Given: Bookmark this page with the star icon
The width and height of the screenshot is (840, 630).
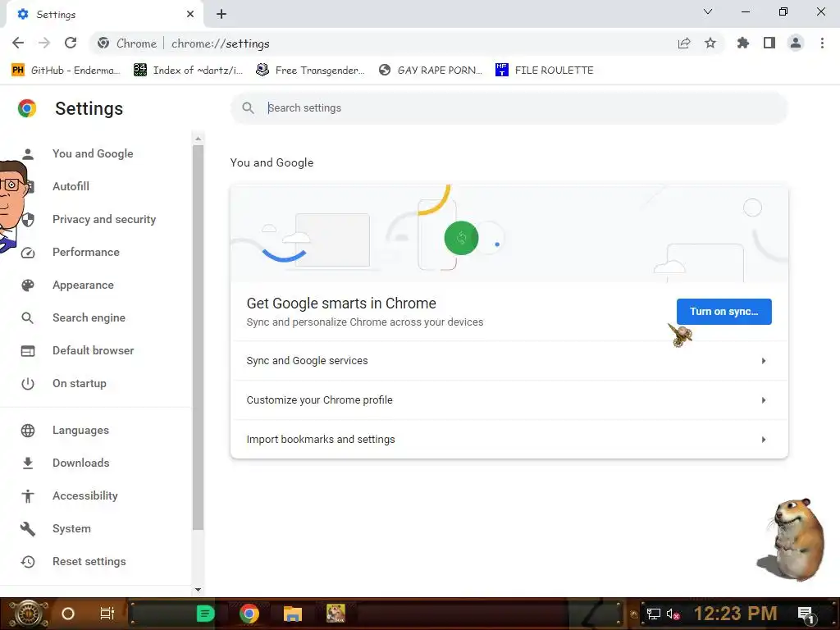Looking at the screenshot, I should coord(710,43).
